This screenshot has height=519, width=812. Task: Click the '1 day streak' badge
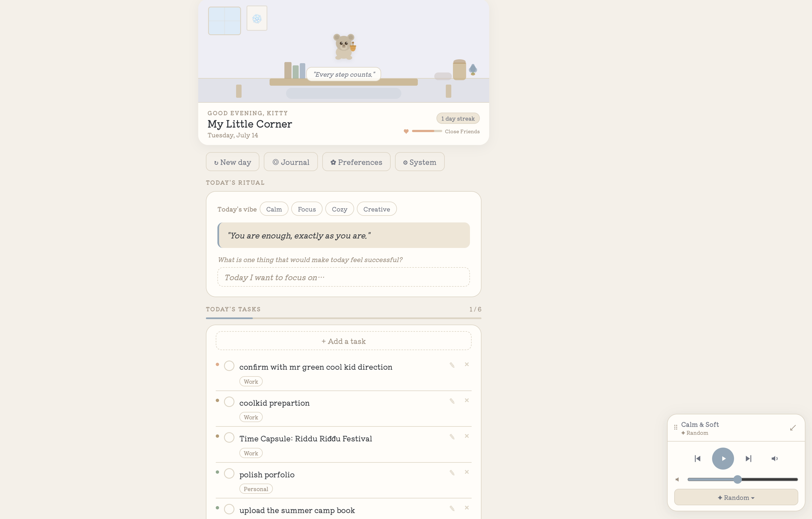[458, 118]
